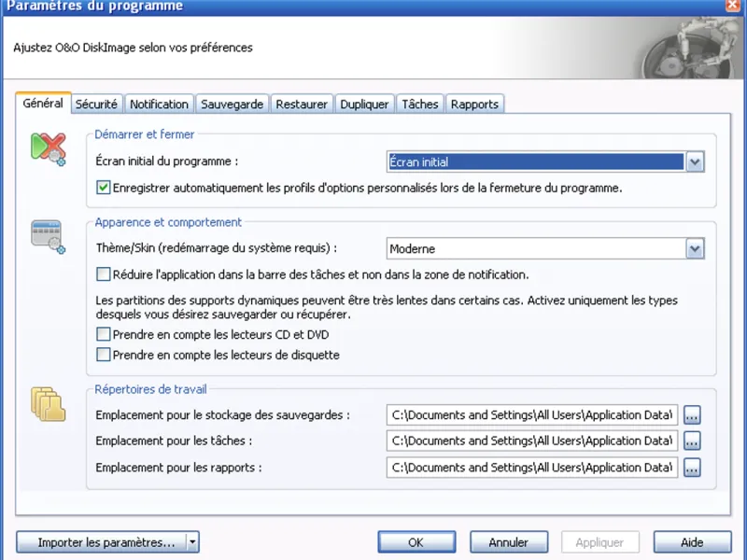Confirm settings with the OK button
This screenshot has width=747, height=560.
(x=416, y=542)
